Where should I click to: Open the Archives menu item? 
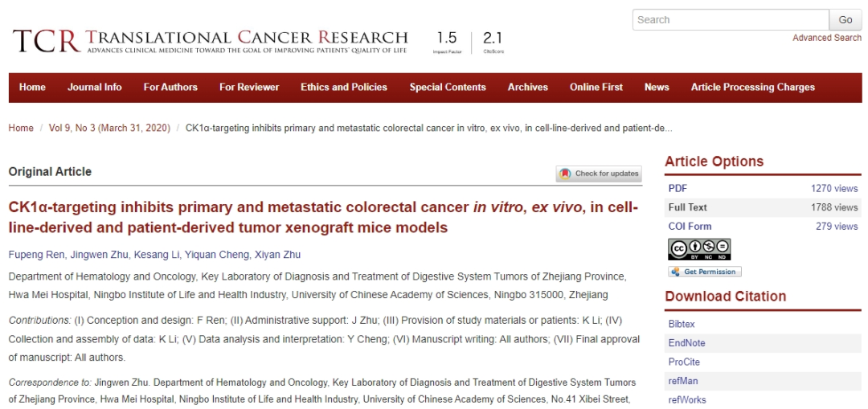tap(527, 88)
